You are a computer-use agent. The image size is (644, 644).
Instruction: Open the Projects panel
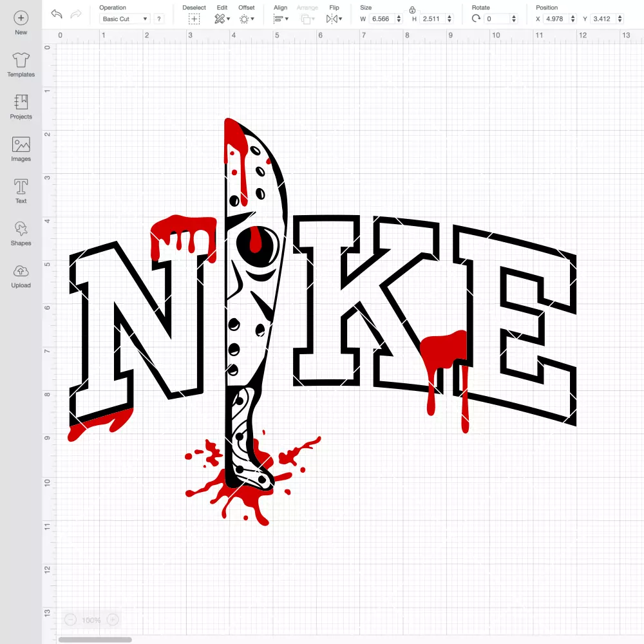21,107
